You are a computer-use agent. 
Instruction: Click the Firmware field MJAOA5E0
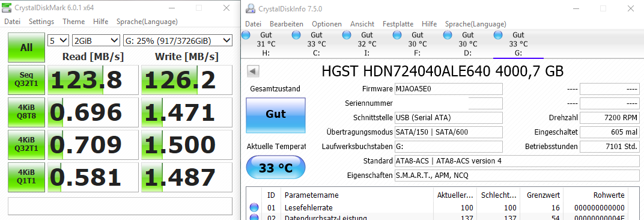pyautogui.click(x=449, y=89)
